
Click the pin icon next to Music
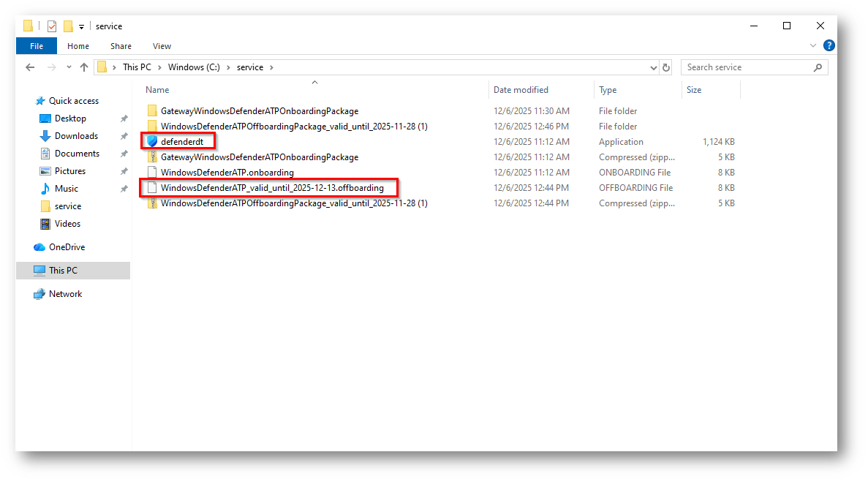click(124, 189)
